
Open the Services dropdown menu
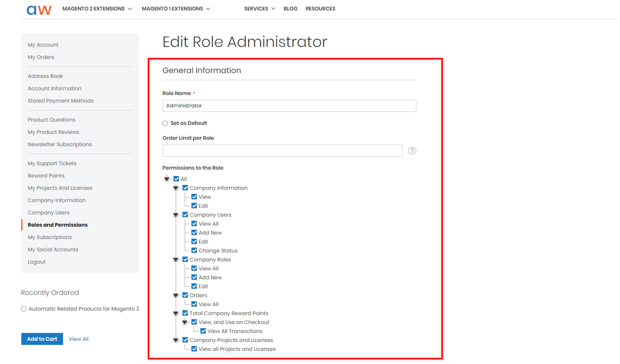click(260, 8)
